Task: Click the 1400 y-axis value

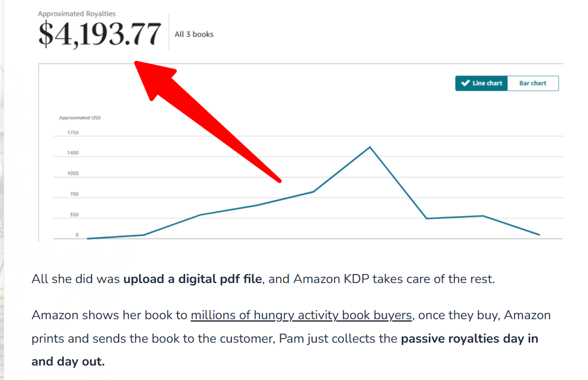Action: (x=73, y=153)
